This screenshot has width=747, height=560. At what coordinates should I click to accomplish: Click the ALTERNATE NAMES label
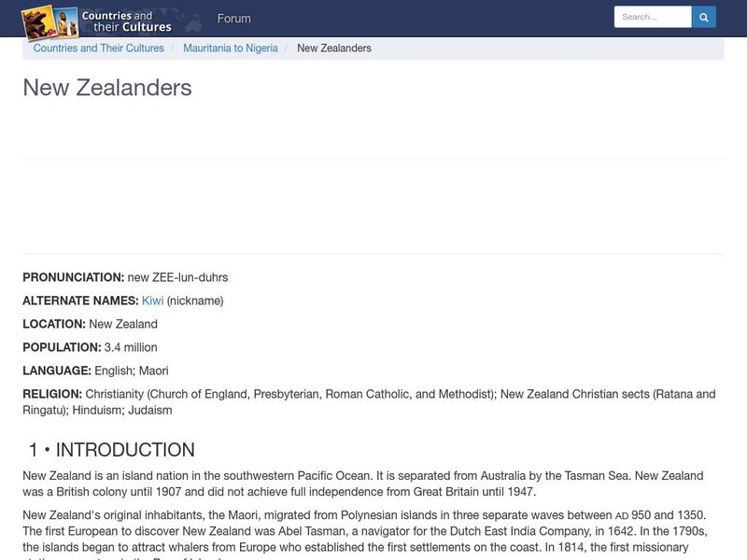(80, 301)
